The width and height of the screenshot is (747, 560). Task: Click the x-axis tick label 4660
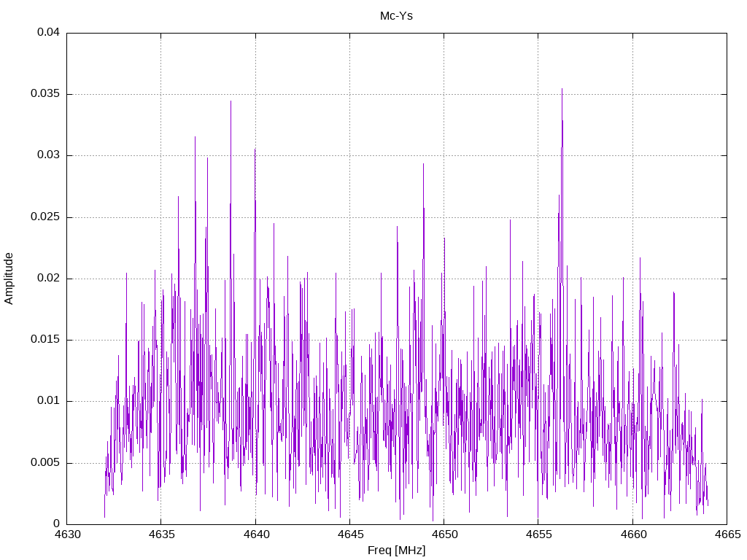coord(633,534)
